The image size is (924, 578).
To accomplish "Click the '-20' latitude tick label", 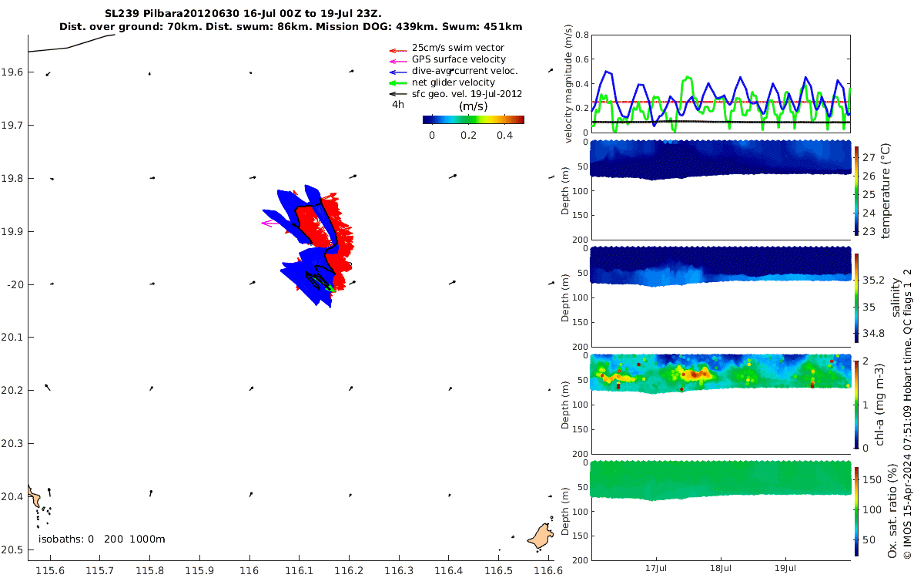I will coord(15,284).
